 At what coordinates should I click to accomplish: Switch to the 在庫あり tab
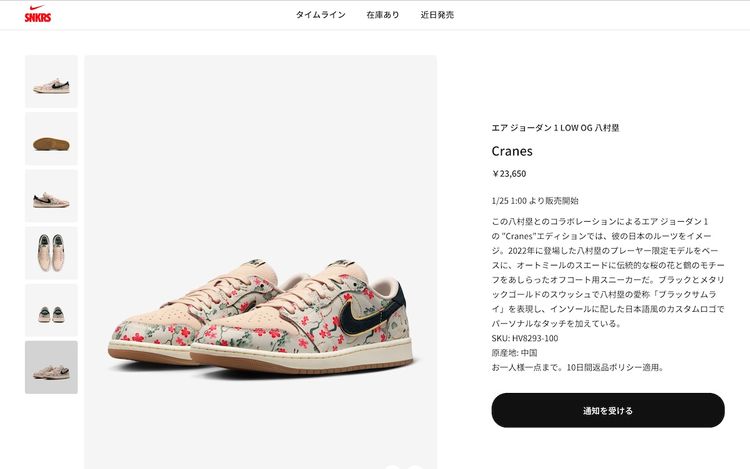click(x=383, y=15)
